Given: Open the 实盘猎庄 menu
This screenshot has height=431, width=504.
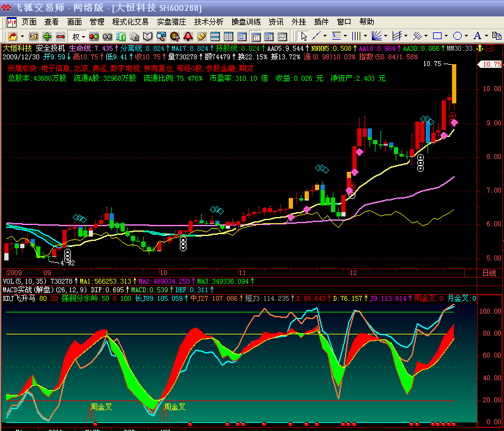Looking at the screenshot, I should pyautogui.click(x=172, y=22).
